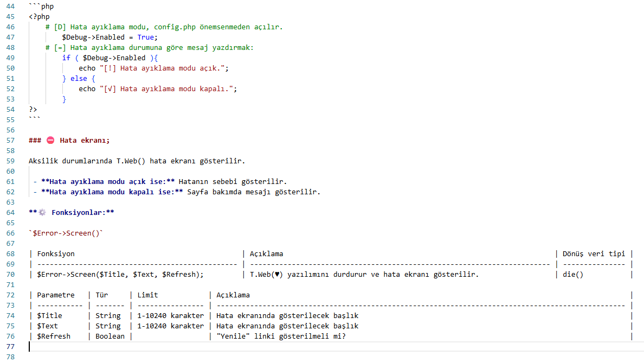This screenshot has width=644, height=362.
Task: Click the heart symbol in T.Web(♥)
Action: pyautogui.click(x=277, y=275)
